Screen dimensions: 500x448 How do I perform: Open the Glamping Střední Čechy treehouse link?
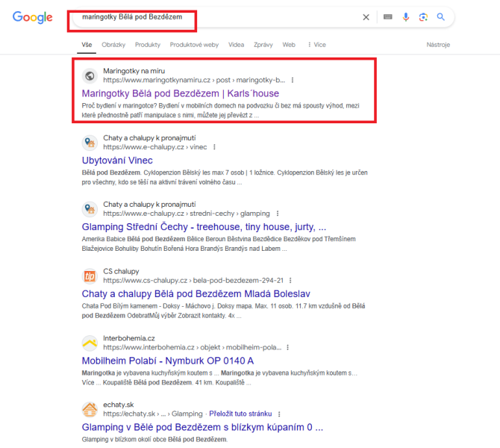[204, 227]
